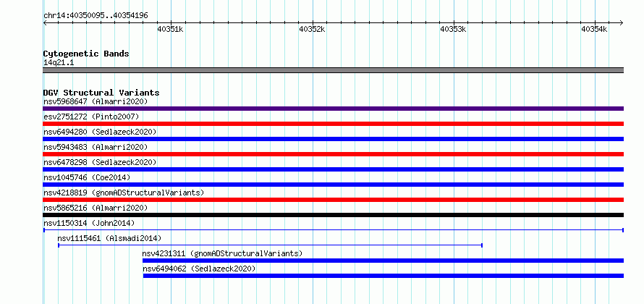This screenshot has width=644, height=304.
Task: Select the blue bar under nsv4231311
Action: pos(384,261)
